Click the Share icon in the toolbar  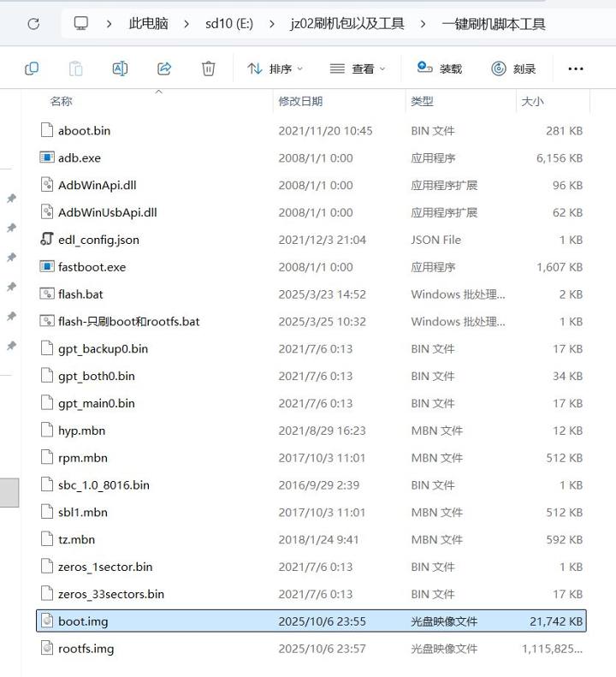pyautogui.click(x=164, y=68)
